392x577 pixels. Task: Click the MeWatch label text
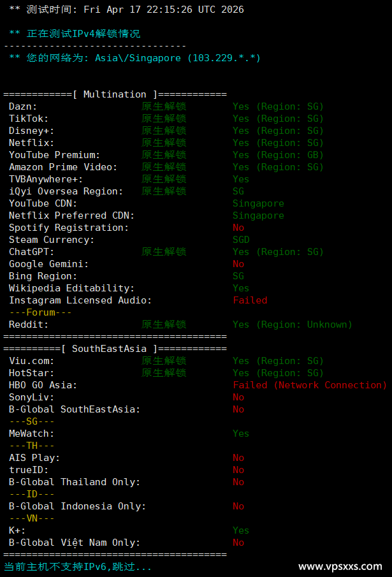click(x=31, y=434)
